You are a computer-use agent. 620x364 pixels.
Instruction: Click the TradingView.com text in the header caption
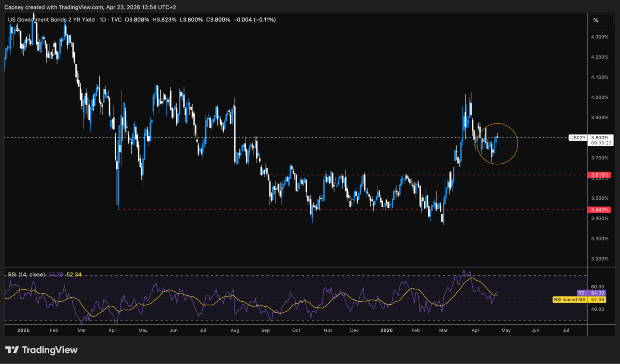pos(81,7)
